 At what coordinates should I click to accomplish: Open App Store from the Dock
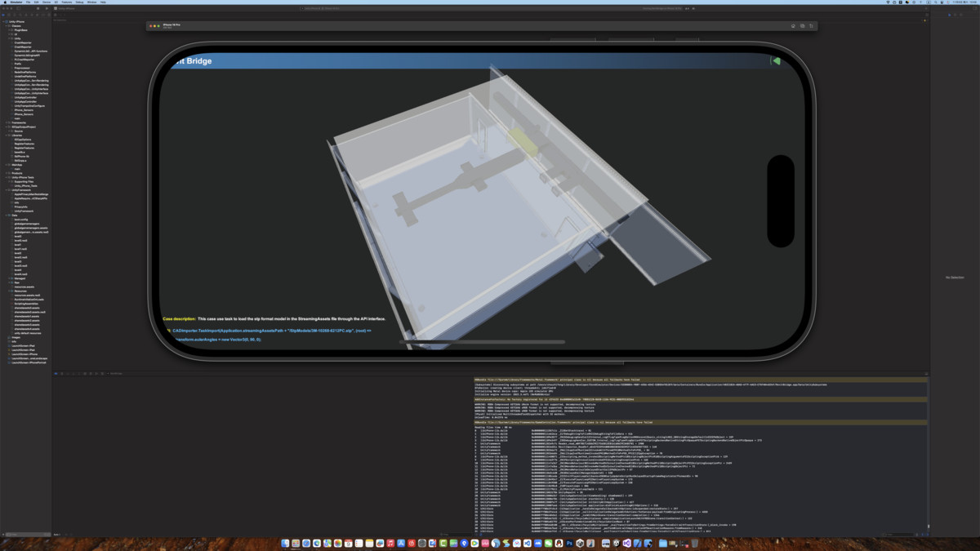pyautogui.click(x=401, y=543)
